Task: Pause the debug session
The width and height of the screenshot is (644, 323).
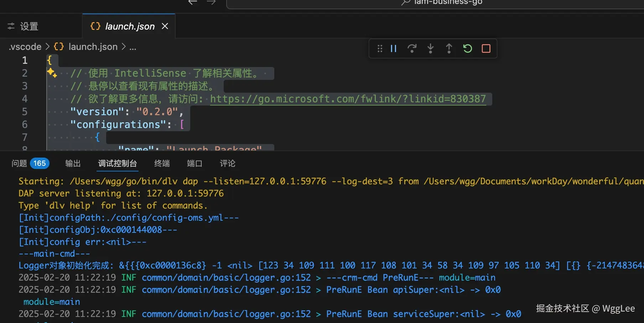Action: pos(394,48)
